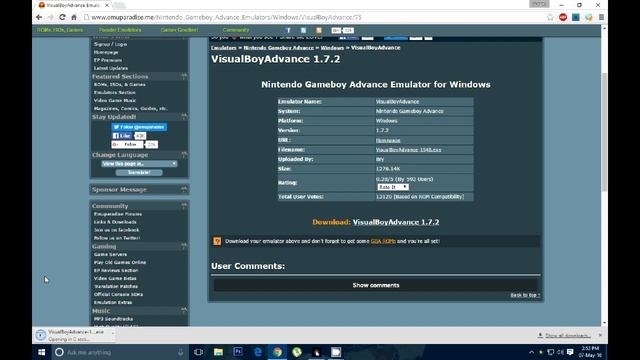Click the Google+ Follow button

coord(127,144)
